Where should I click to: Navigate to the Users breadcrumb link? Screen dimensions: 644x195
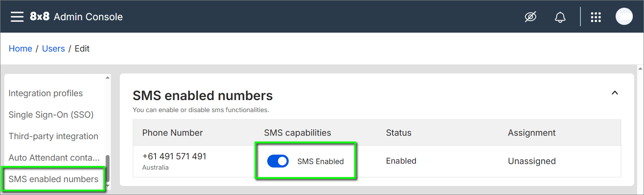coord(53,49)
